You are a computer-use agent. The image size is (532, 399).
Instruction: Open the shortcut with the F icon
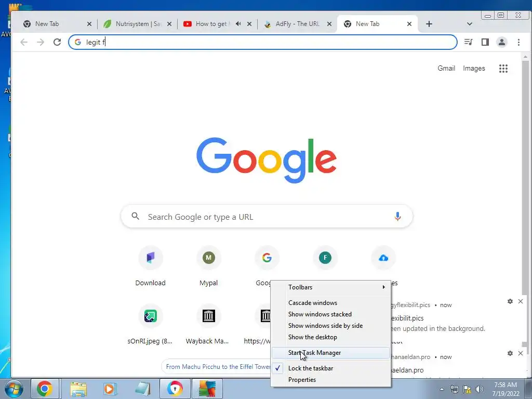tap(325, 258)
